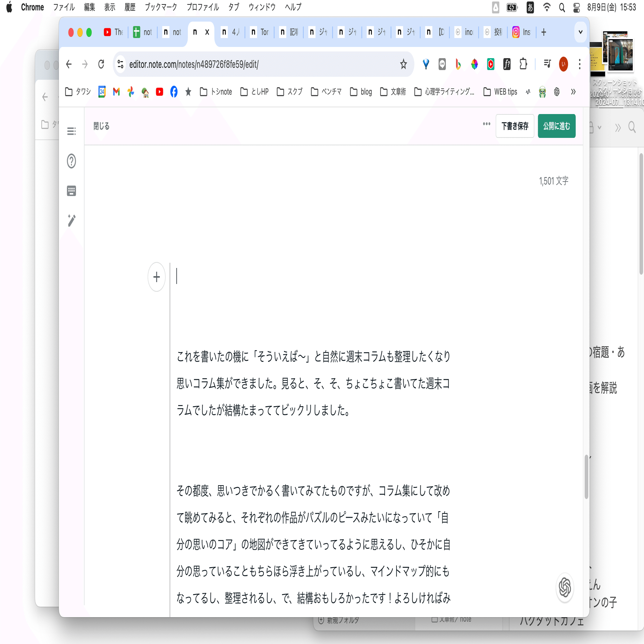Open the WEB tips bookmark folder
The width and height of the screenshot is (644, 644).
(500, 92)
